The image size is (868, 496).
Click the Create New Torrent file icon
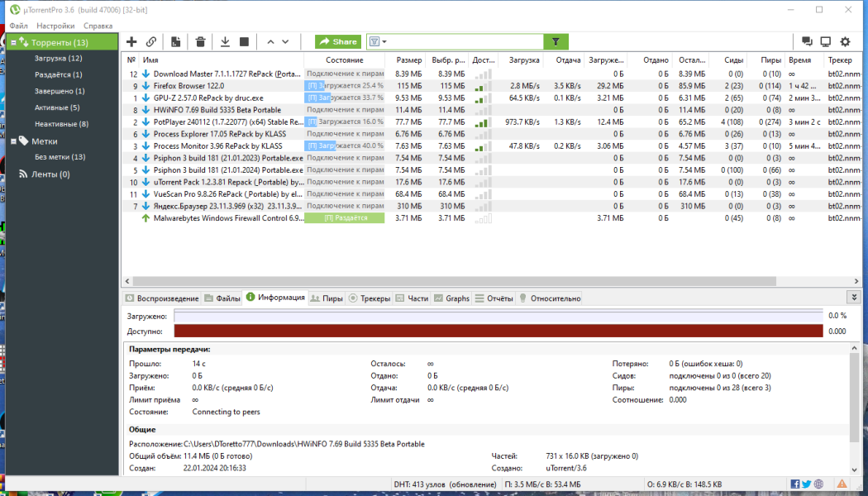pos(175,41)
